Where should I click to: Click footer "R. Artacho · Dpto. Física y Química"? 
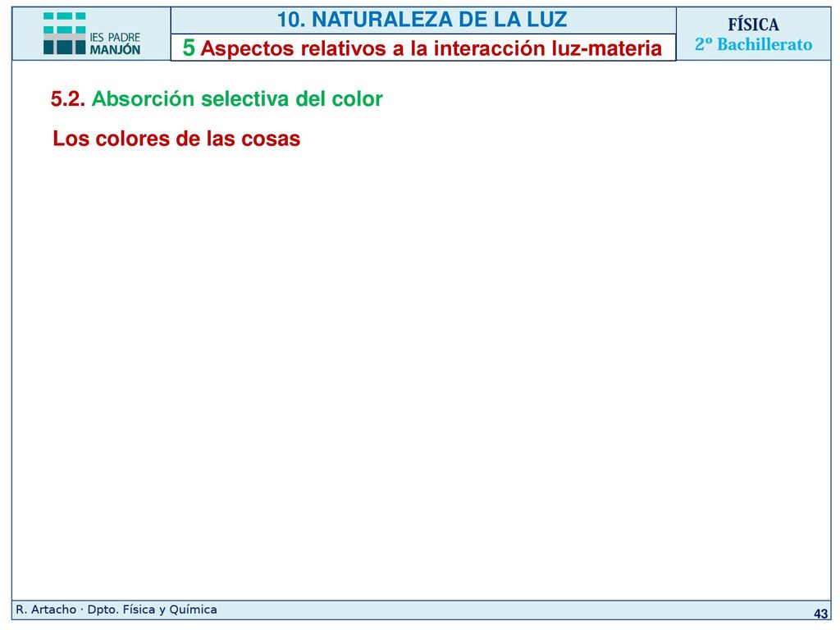coord(116,609)
